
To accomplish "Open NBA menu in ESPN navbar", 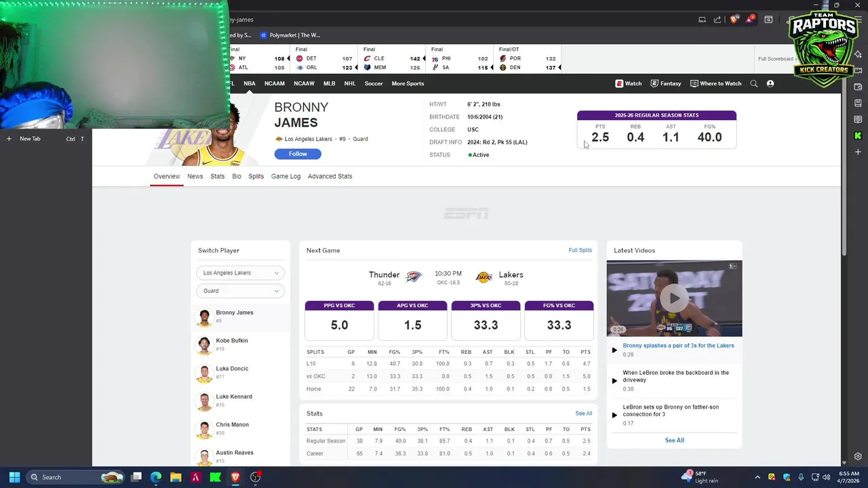I will (x=250, y=83).
